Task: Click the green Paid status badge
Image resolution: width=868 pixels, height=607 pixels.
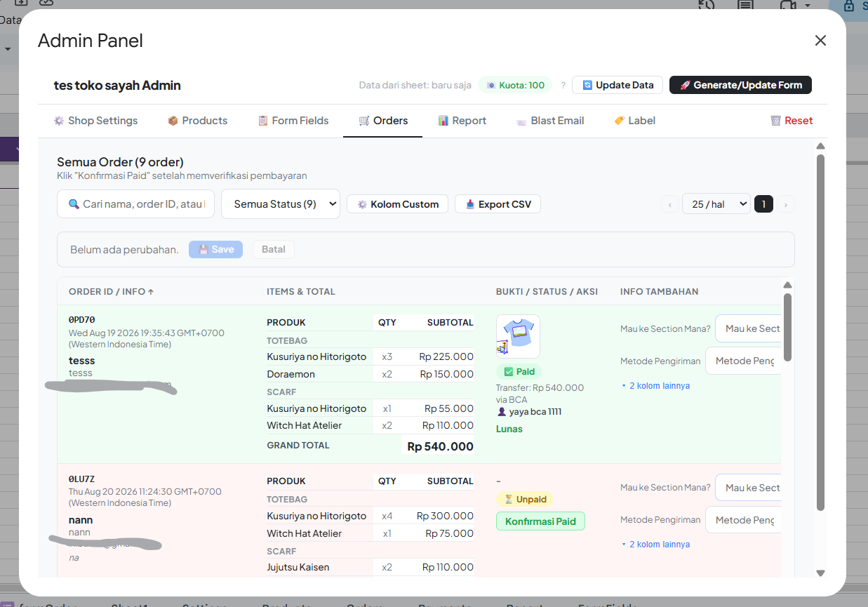Action: coord(519,372)
